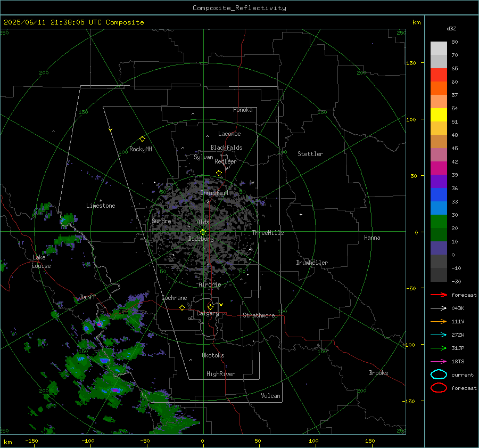The width and height of the screenshot is (479, 448).
Task: Select the lightest gray 70-80 dBZ swatch
Action: pos(439,48)
